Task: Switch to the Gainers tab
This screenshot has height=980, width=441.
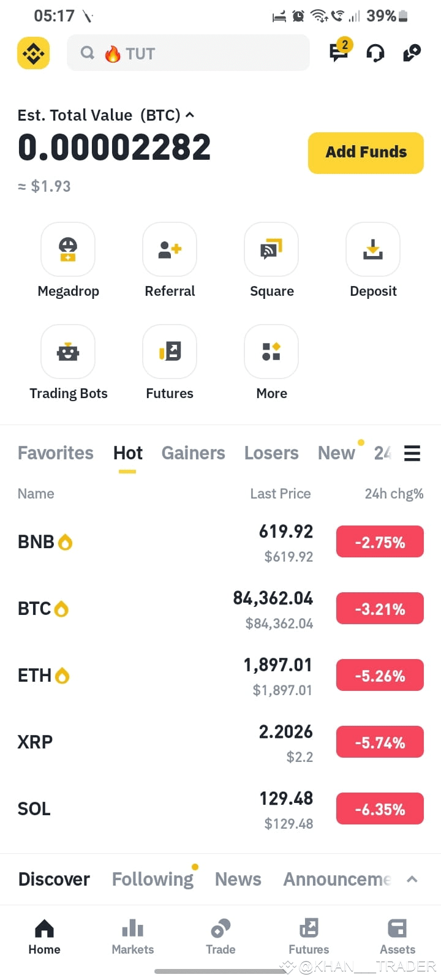Action: click(x=193, y=453)
